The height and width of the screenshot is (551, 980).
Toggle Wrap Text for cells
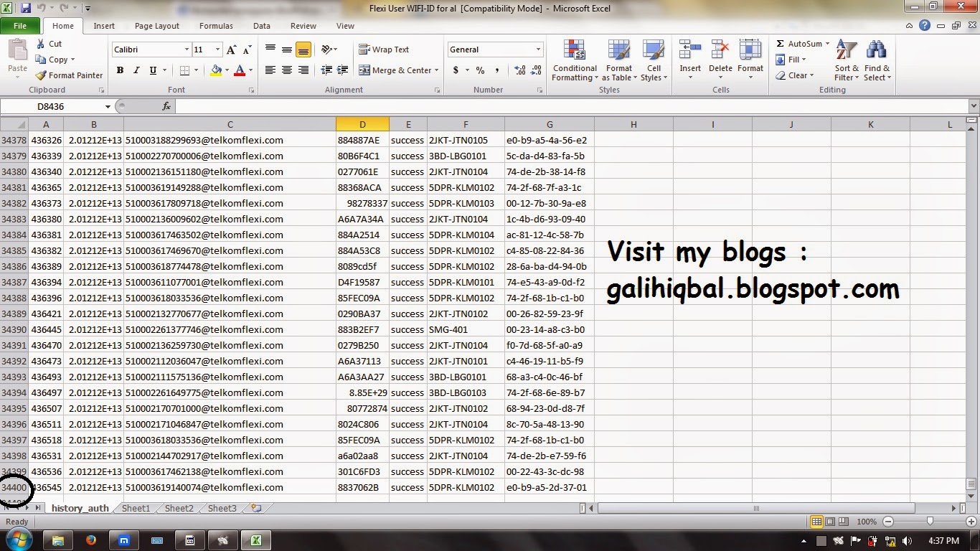point(385,50)
